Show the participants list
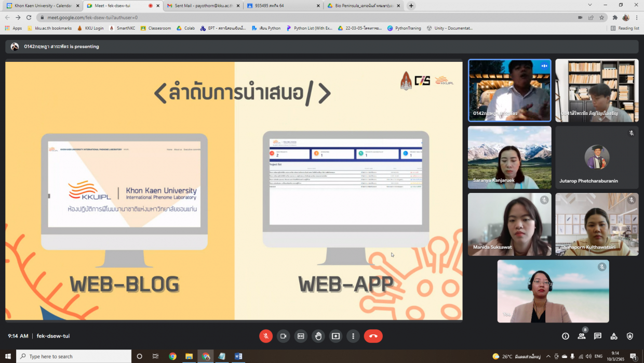The width and height of the screenshot is (644, 363). coord(582,336)
